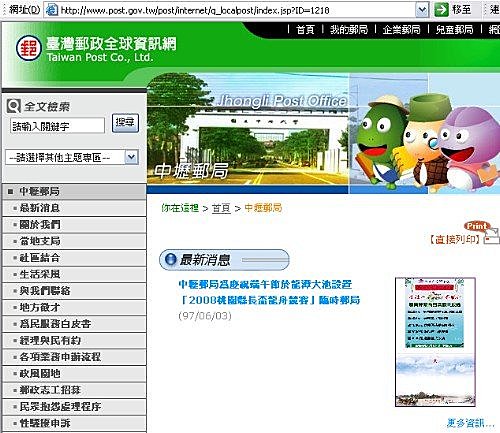
Task: Select 與我們聯絡 in sidebar menu
Action: pos(74,291)
